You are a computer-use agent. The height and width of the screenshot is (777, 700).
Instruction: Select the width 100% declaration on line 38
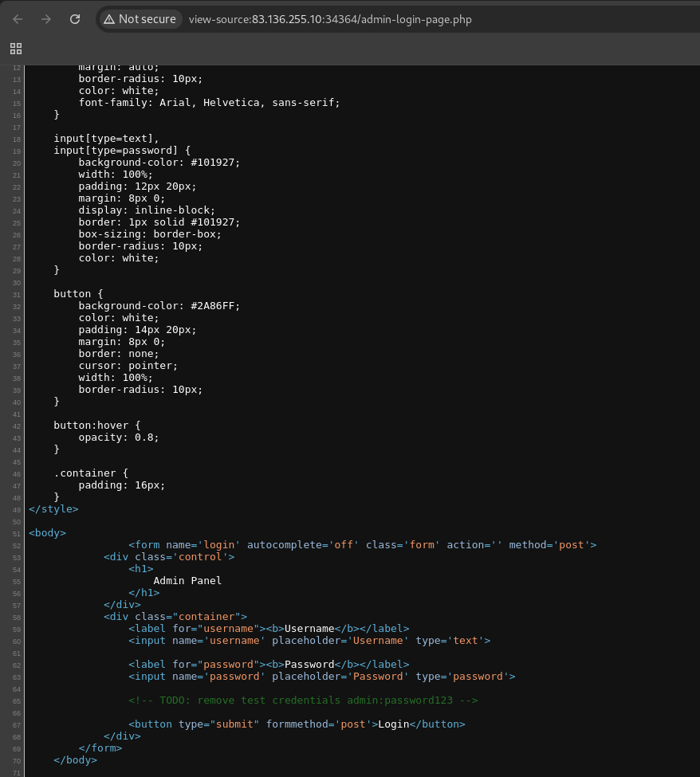(116, 378)
